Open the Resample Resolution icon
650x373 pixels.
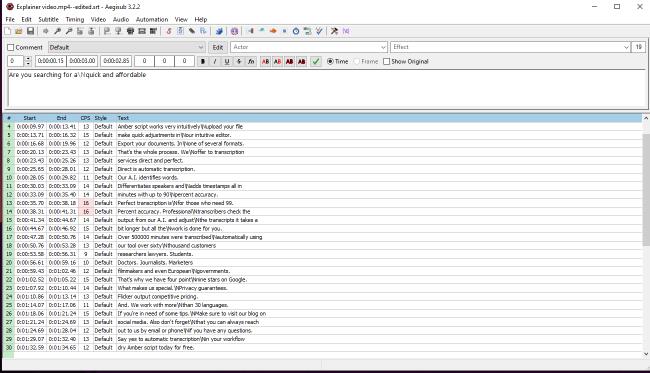tap(284, 31)
